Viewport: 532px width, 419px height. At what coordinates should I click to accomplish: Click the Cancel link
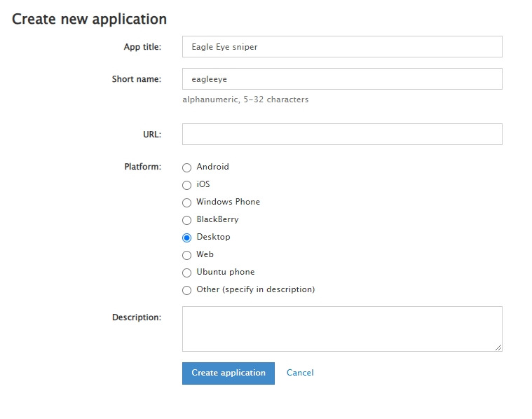click(300, 373)
